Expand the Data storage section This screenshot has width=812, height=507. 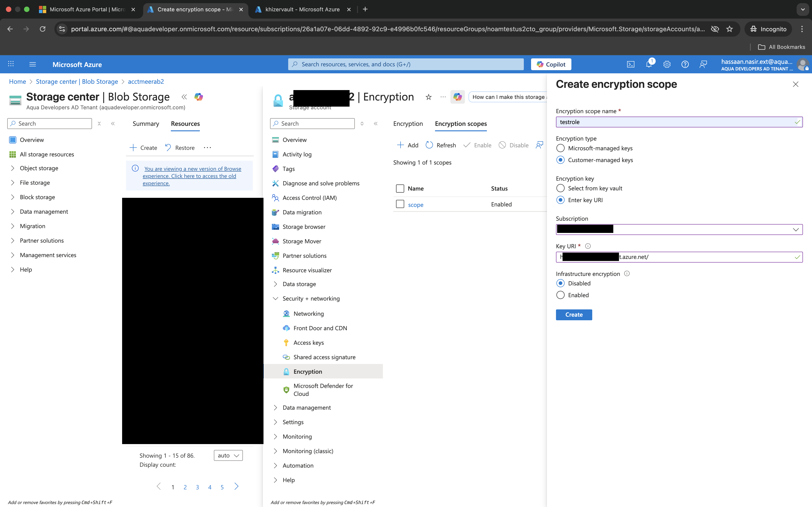(299, 284)
